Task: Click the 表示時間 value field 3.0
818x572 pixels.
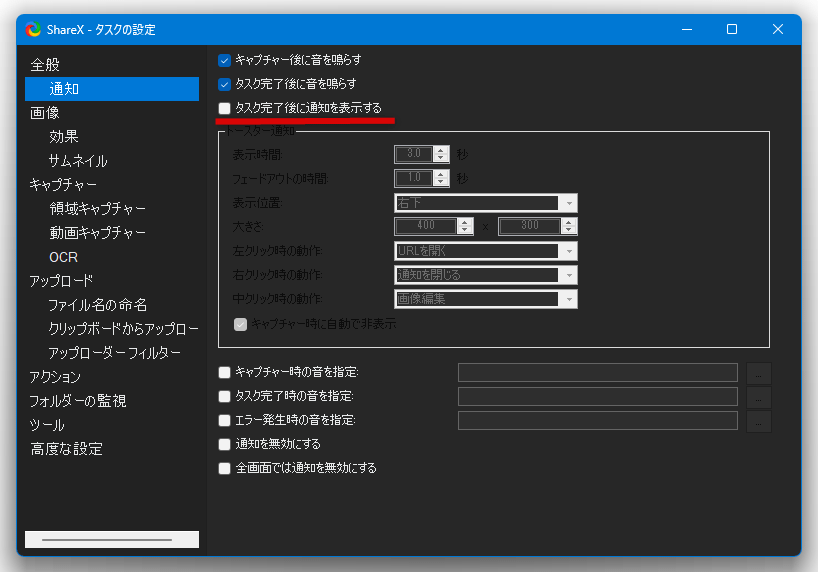Action: click(414, 154)
